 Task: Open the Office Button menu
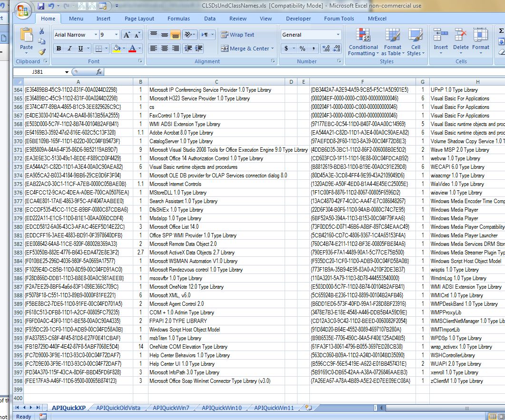tap(22, 10)
